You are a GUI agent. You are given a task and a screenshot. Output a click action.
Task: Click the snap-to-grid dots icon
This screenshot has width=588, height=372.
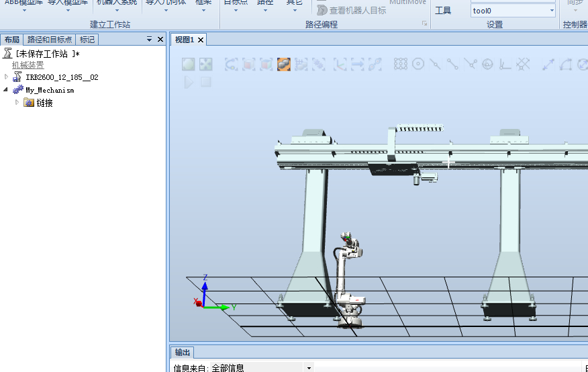pos(401,64)
